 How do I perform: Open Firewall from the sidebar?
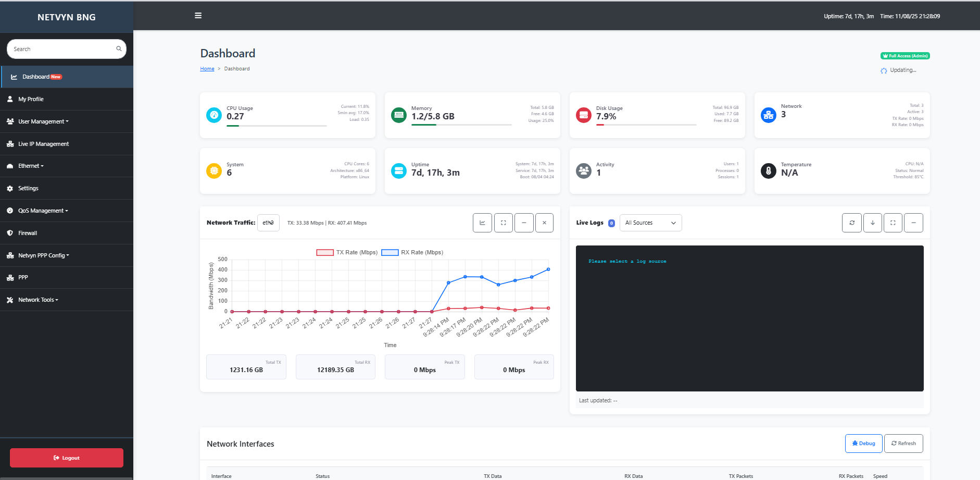coord(28,233)
